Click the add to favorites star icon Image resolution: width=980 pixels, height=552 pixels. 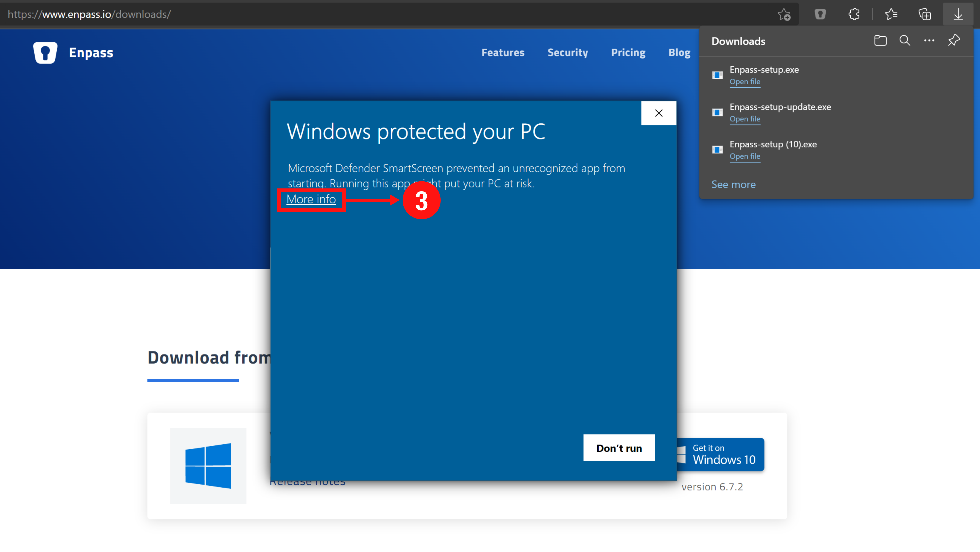pos(784,14)
